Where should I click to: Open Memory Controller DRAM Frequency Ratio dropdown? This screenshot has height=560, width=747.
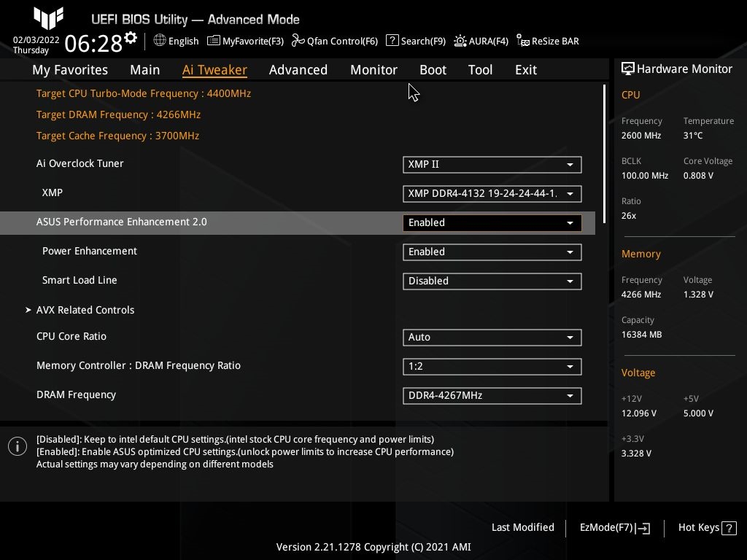pos(492,366)
